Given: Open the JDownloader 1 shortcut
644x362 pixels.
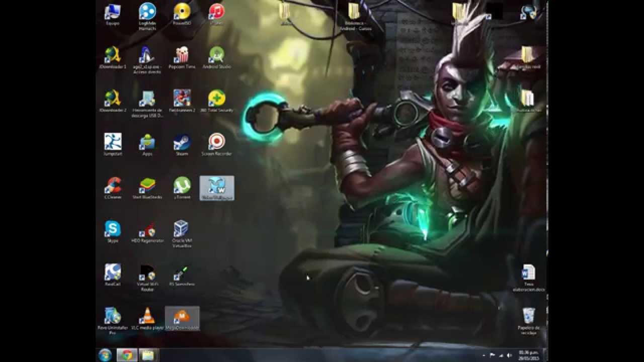Looking at the screenshot, I should 113,57.
